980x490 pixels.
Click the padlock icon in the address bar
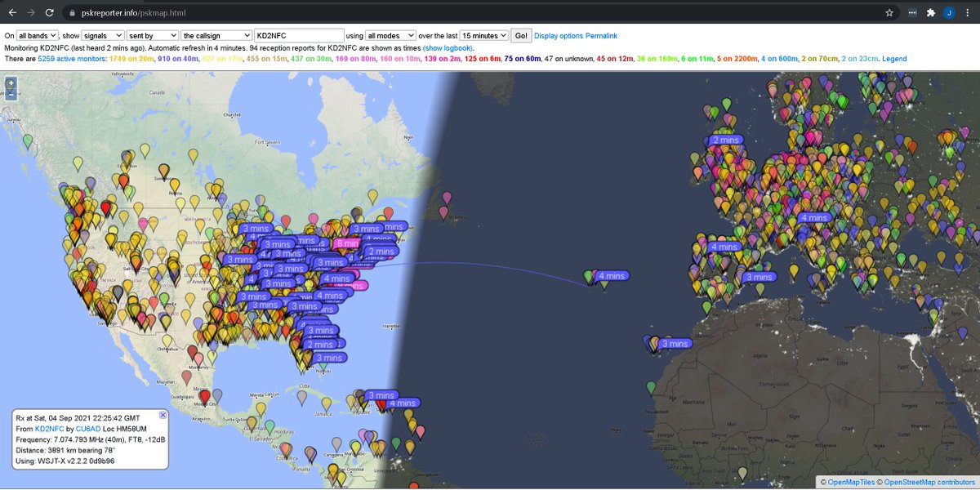pos(71,12)
